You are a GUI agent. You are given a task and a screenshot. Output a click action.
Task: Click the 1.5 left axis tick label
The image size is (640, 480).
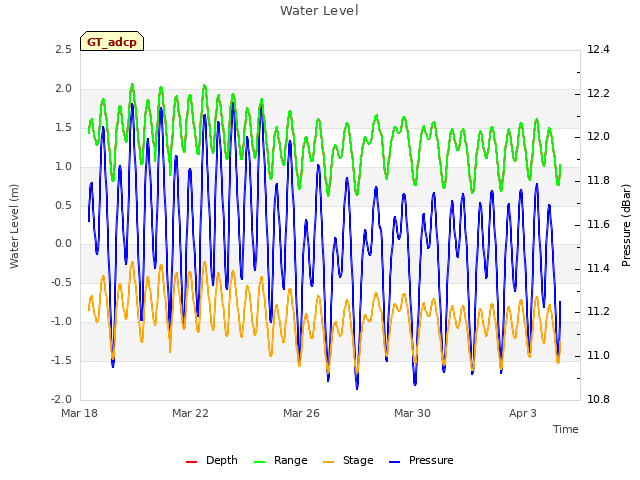point(63,128)
